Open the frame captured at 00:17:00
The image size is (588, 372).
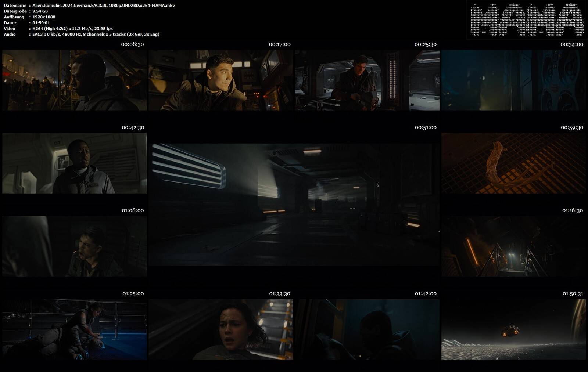point(221,80)
